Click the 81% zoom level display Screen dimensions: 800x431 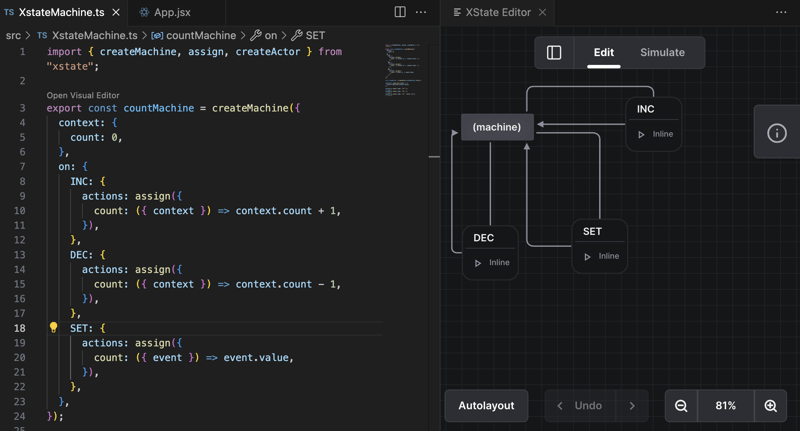(x=725, y=406)
